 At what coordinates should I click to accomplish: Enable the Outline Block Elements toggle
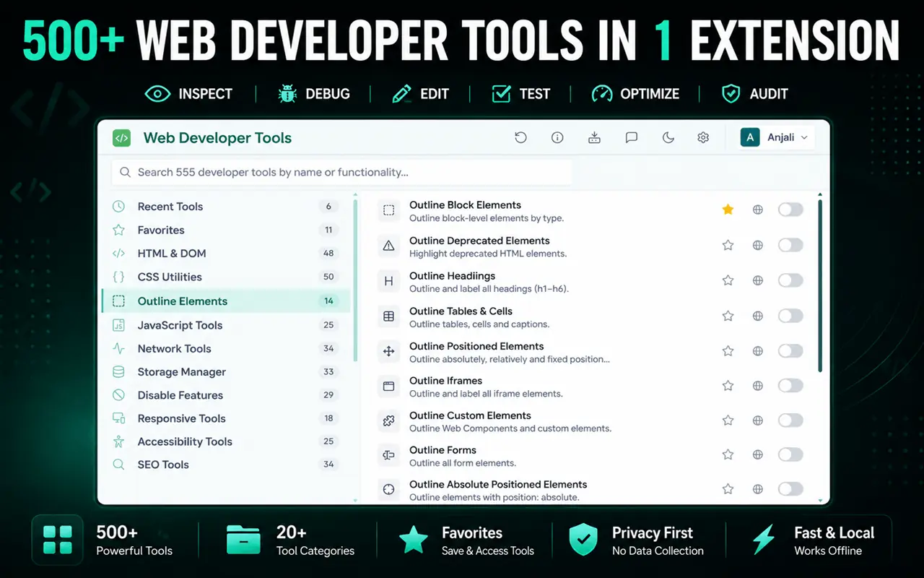click(x=790, y=210)
